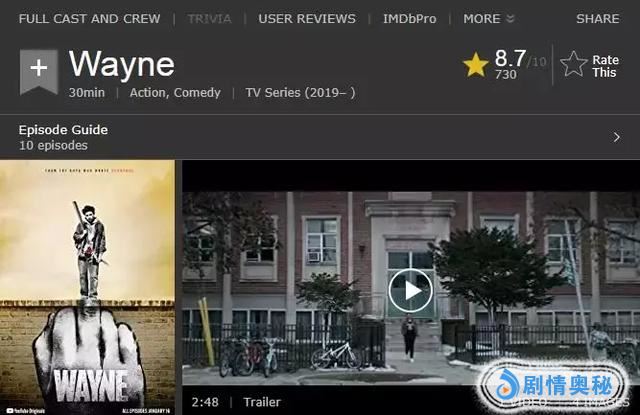Click the SHARE button
640x415 pixels.
(x=597, y=19)
